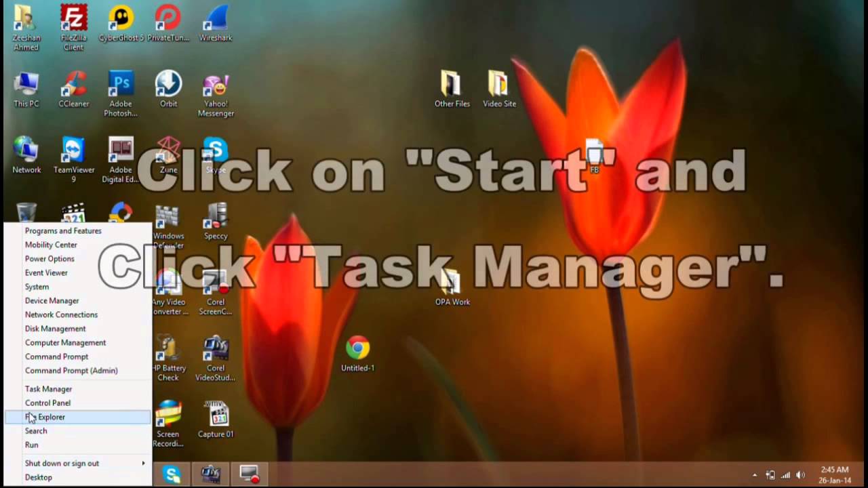This screenshot has height=488, width=868.
Task: Click Skype icon in the taskbar
Action: pyautogui.click(x=172, y=474)
